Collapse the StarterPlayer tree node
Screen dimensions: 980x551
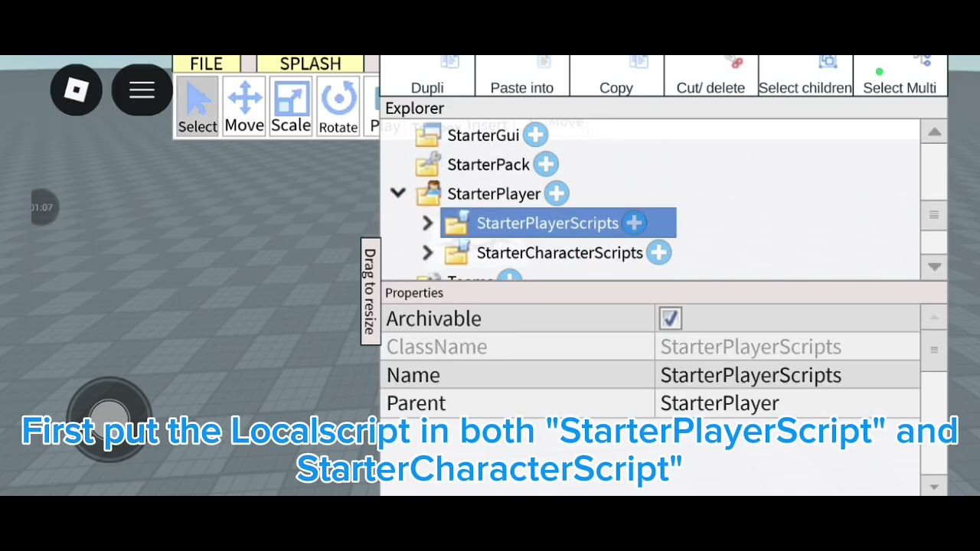(398, 193)
